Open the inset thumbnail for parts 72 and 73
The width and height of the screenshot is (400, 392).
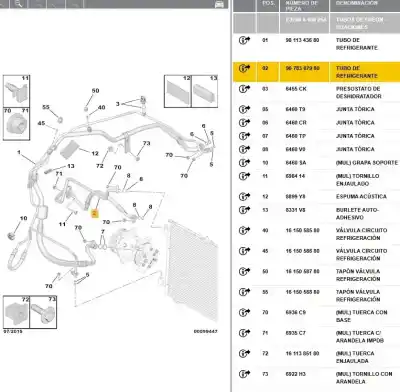(30, 312)
